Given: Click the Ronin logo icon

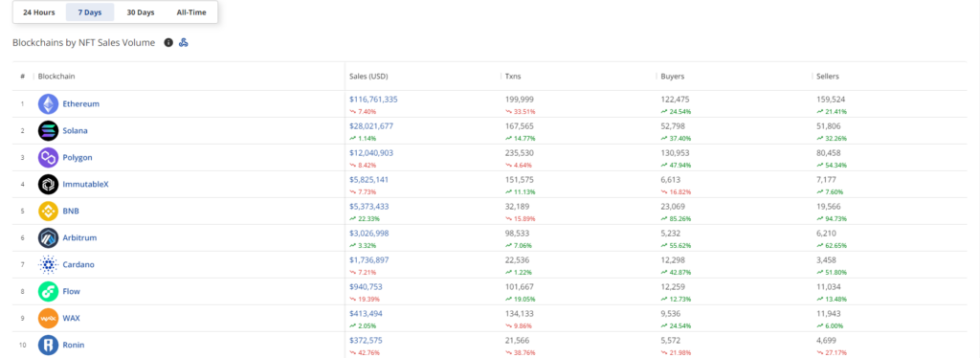Looking at the screenshot, I should pyautogui.click(x=48, y=345).
